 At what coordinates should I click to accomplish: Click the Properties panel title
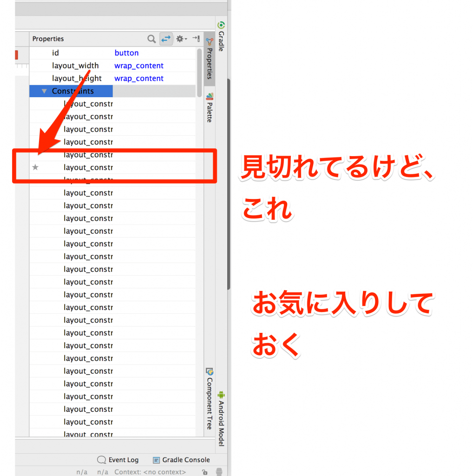tap(48, 39)
